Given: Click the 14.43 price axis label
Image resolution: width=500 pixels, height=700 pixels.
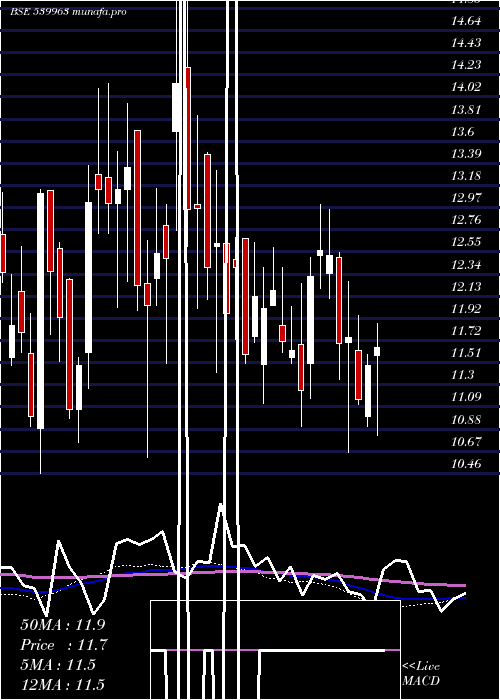Looking at the screenshot, I should pyautogui.click(x=467, y=43).
